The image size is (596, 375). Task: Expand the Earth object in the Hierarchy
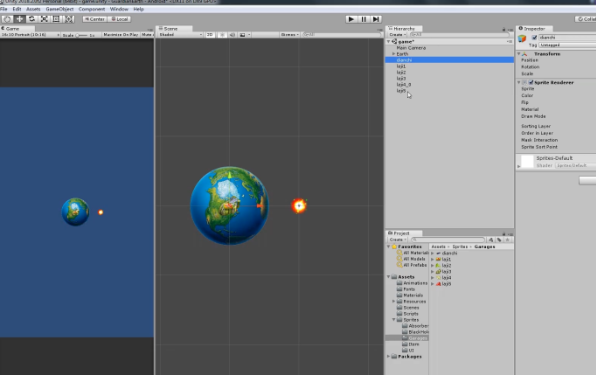pos(393,54)
